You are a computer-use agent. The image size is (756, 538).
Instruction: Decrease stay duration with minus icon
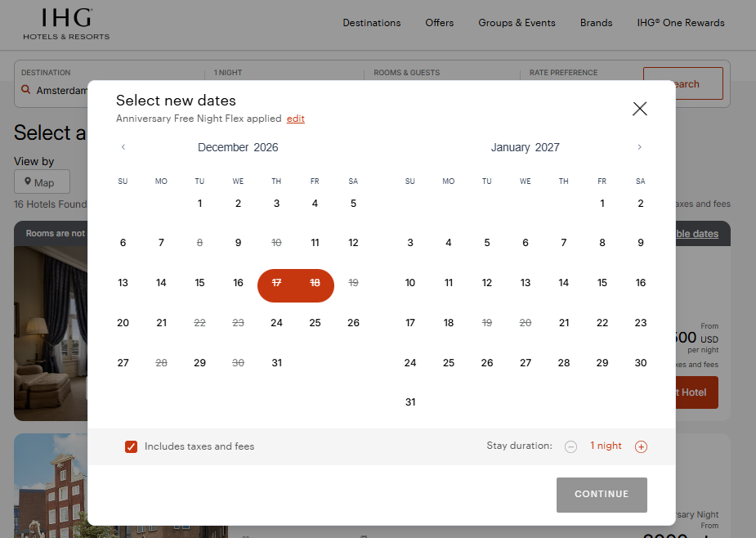point(570,446)
